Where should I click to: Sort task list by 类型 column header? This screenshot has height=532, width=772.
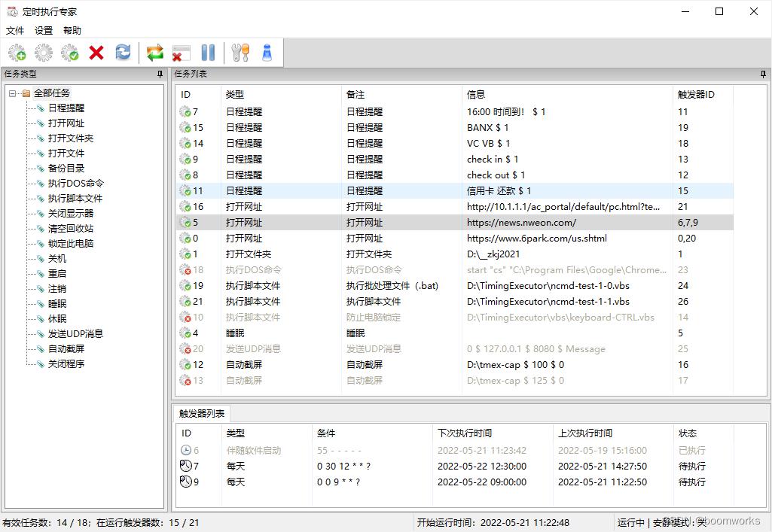click(281, 94)
